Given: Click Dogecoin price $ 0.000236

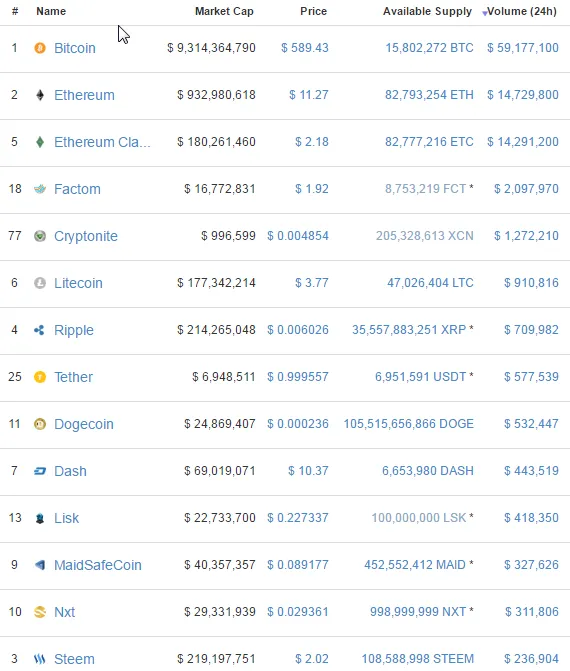Looking at the screenshot, I should (x=298, y=424).
